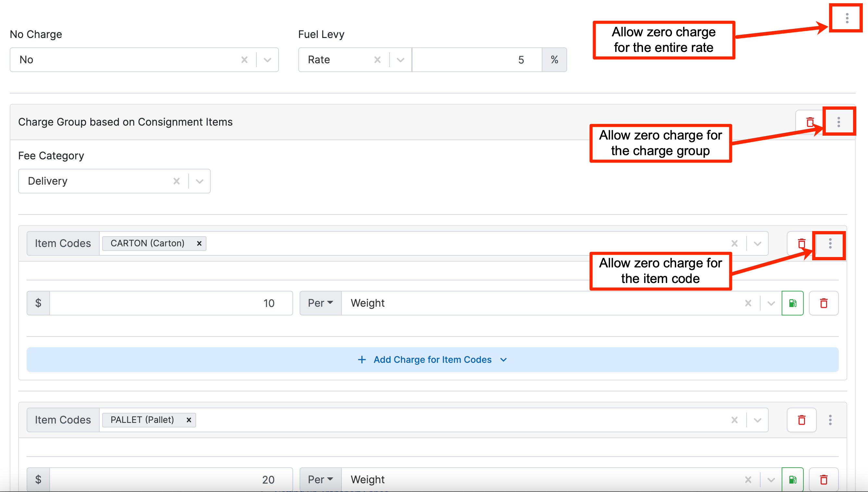The image size is (868, 492).
Task: Click green fuel icon on $10 charge
Action: coord(792,303)
